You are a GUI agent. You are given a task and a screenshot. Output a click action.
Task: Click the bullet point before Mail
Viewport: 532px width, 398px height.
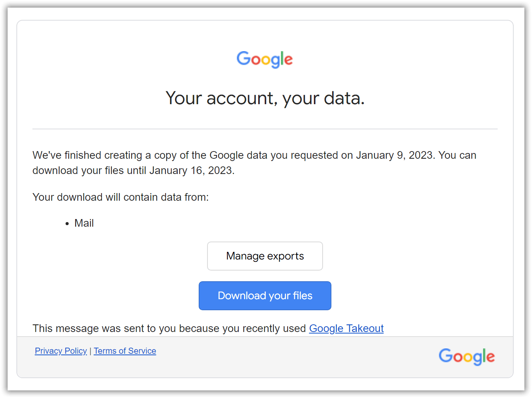[67, 224]
